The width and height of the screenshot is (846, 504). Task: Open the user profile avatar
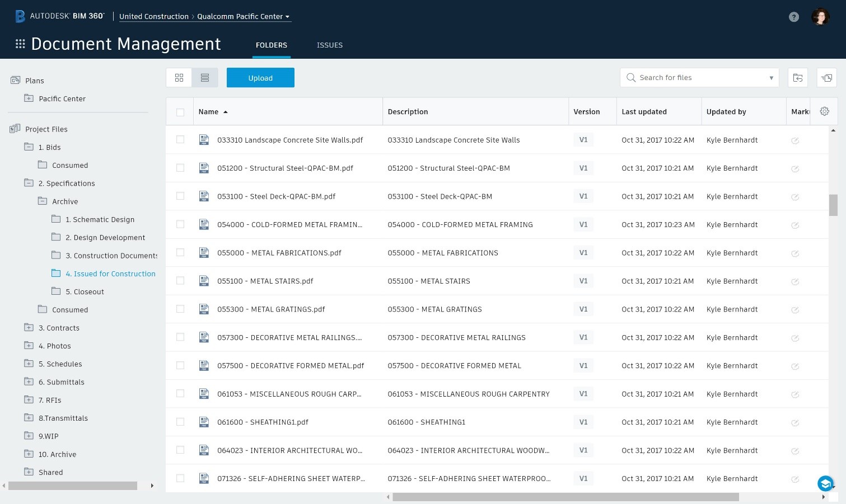pyautogui.click(x=820, y=17)
